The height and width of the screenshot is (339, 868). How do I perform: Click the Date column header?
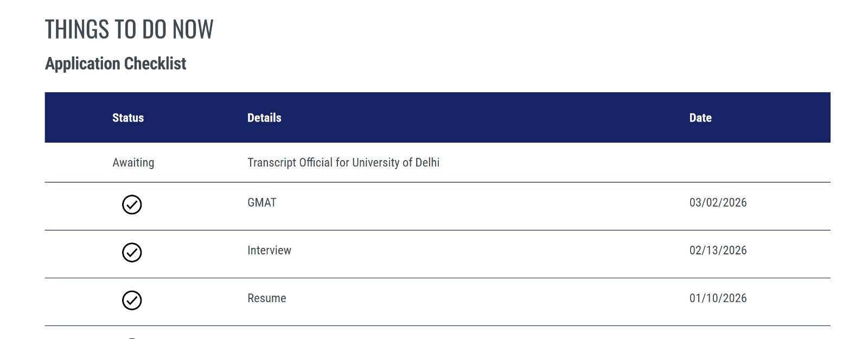pos(700,118)
